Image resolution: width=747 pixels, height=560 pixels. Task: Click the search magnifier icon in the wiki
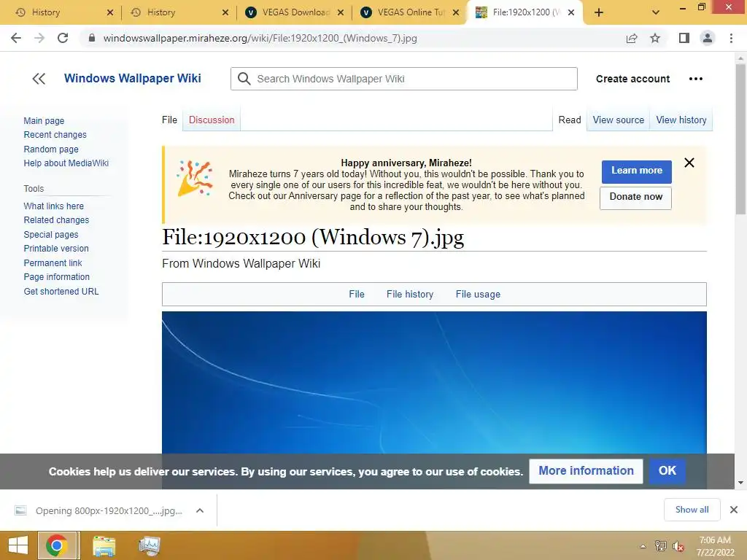(244, 79)
